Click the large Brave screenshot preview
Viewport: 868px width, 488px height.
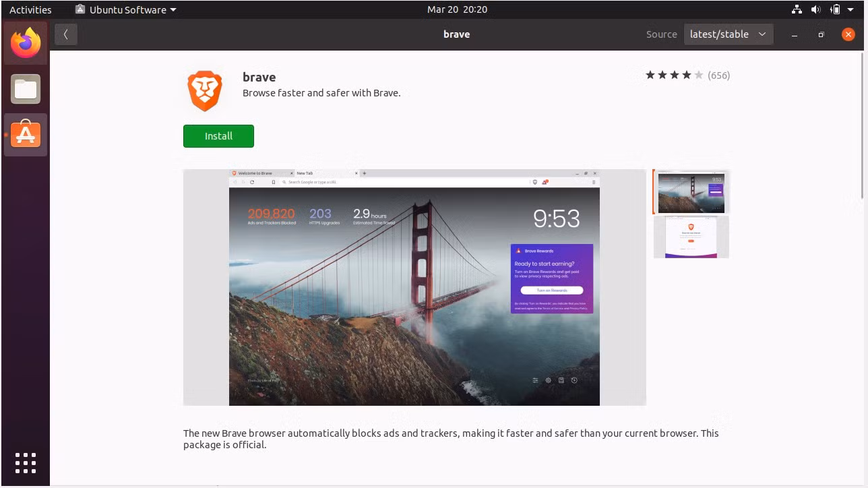pyautogui.click(x=414, y=287)
